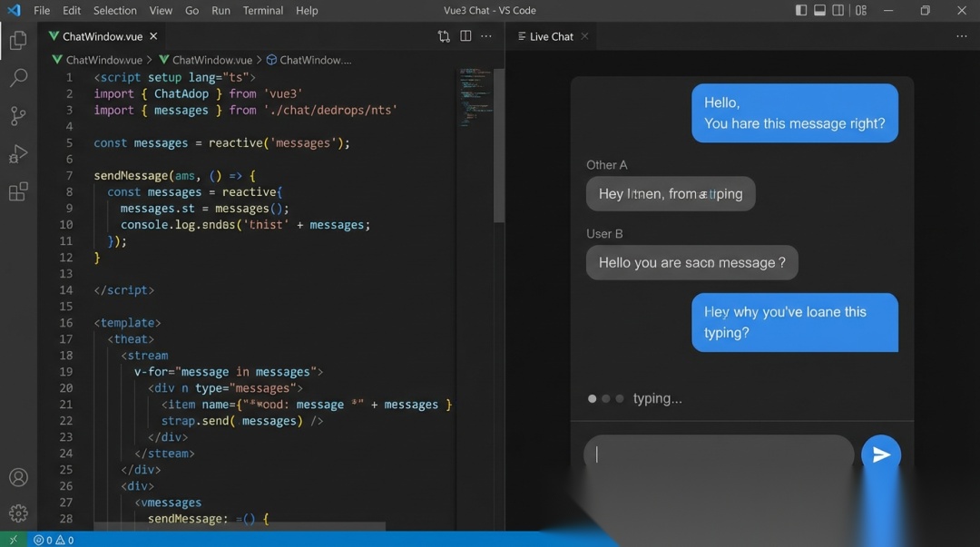Click the "<template>" tag in code
The height and width of the screenshot is (547, 980).
128,323
